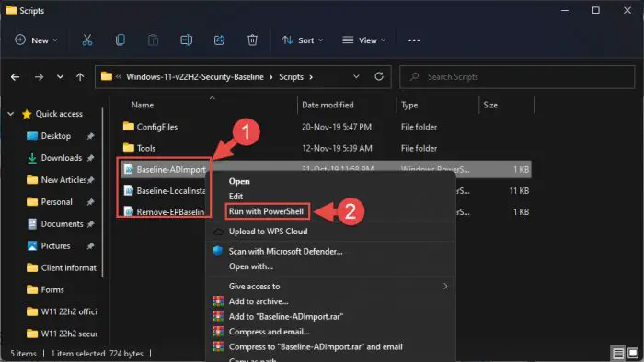
Task: Click the Rename icon in toolbar
Action: click(186, 40)
